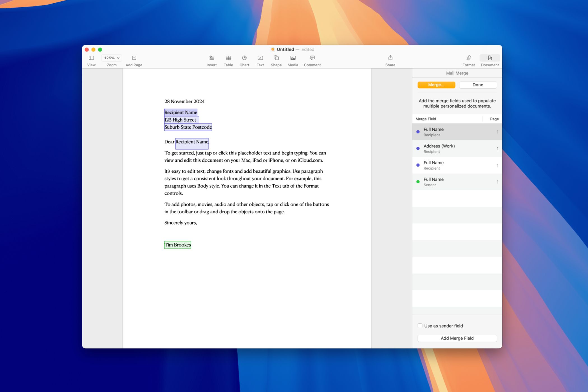
Task: Select the Document tab
Action: click(489, 60)
